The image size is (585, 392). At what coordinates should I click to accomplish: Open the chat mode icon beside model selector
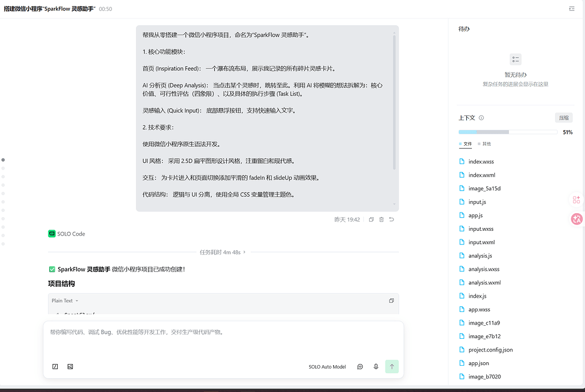click(360, 367)
